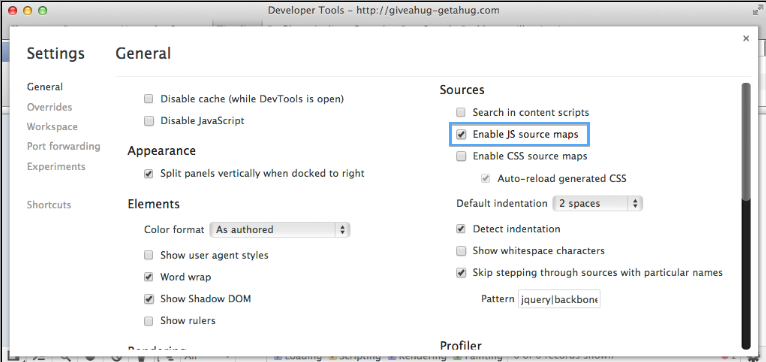Uncheck Word wrap option

(149, 277)
